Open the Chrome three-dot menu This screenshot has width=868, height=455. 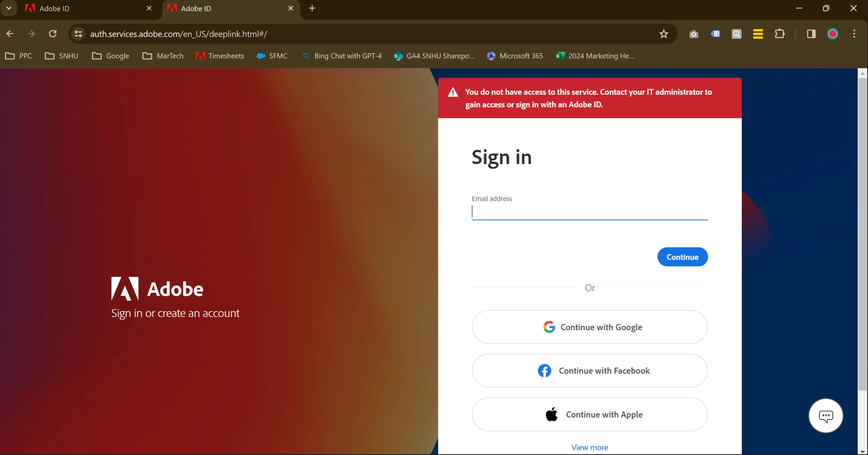click(854, 34)
